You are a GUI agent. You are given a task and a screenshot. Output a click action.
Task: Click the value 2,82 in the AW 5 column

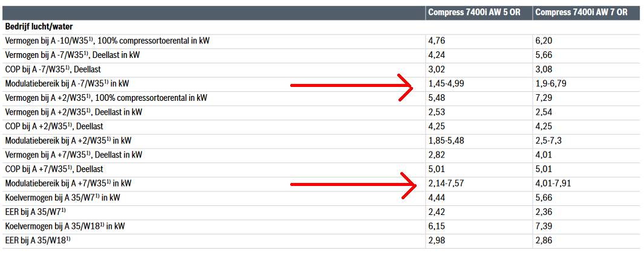(437, 155)
